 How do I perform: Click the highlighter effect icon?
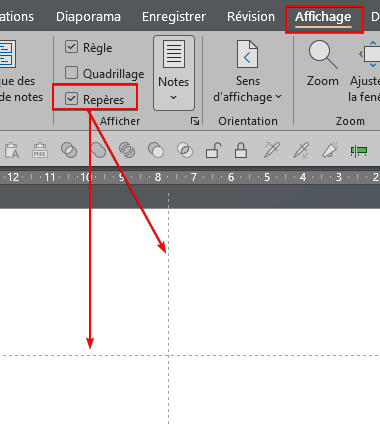click(x=330, y=150)
